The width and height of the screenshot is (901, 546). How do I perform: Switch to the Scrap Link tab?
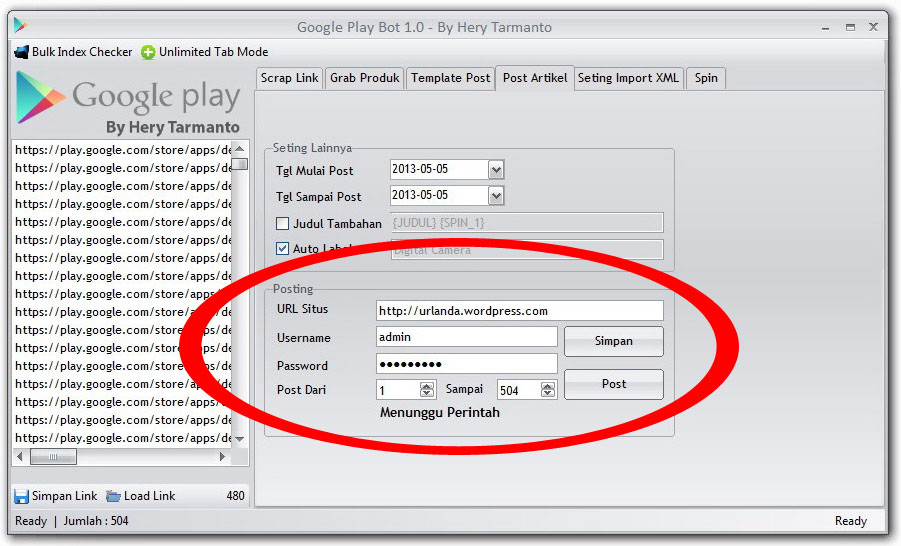[290, 78]
